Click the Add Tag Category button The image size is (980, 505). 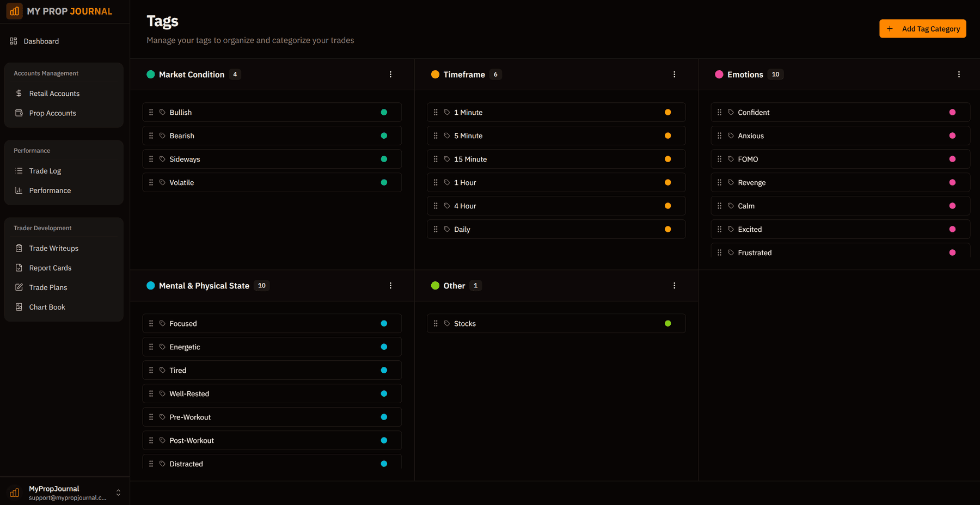click(922, 28)
